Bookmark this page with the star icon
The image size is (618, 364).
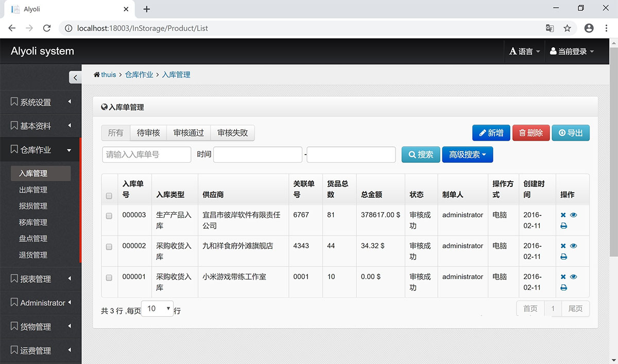tap(567, 28)
